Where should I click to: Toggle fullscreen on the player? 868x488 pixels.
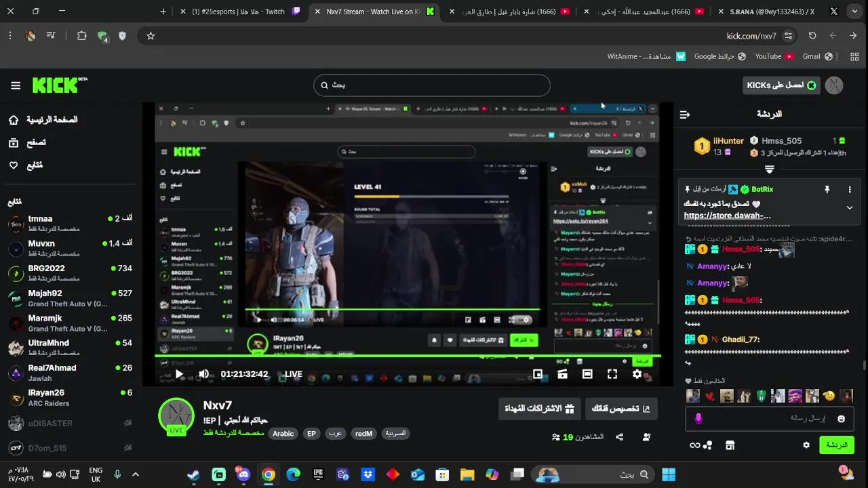[612, 374]
